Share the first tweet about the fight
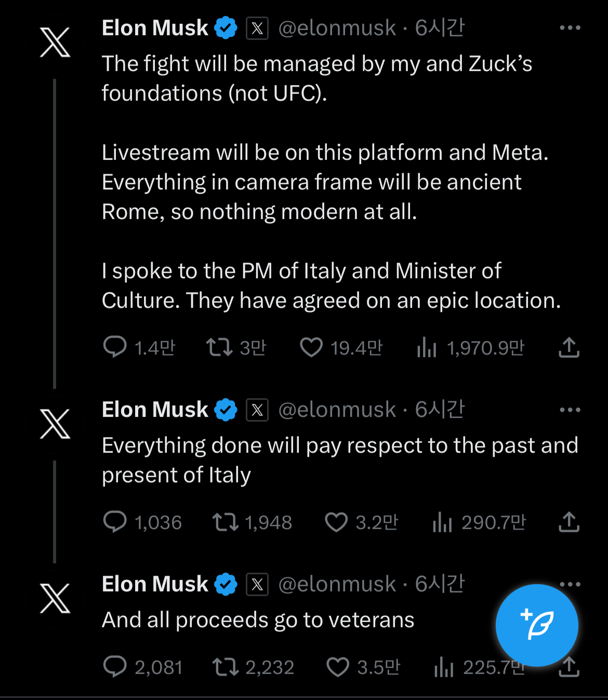608x700 pixels. (x=569, y=347)
